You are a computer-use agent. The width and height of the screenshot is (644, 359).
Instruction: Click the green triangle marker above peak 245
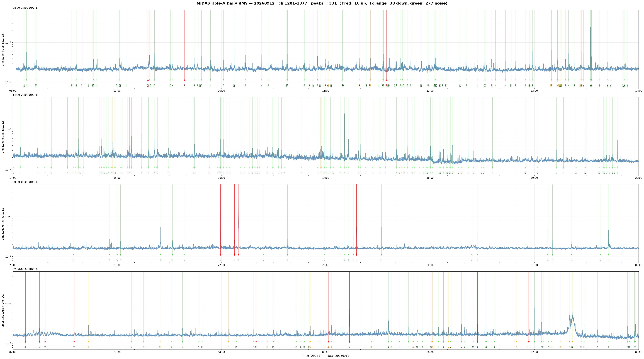264,254
